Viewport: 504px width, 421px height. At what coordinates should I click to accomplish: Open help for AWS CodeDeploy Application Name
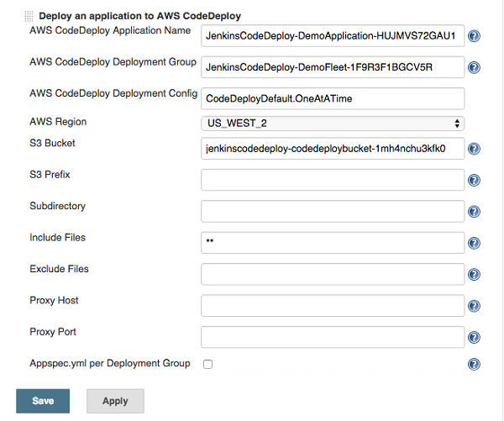click(474, 36)
